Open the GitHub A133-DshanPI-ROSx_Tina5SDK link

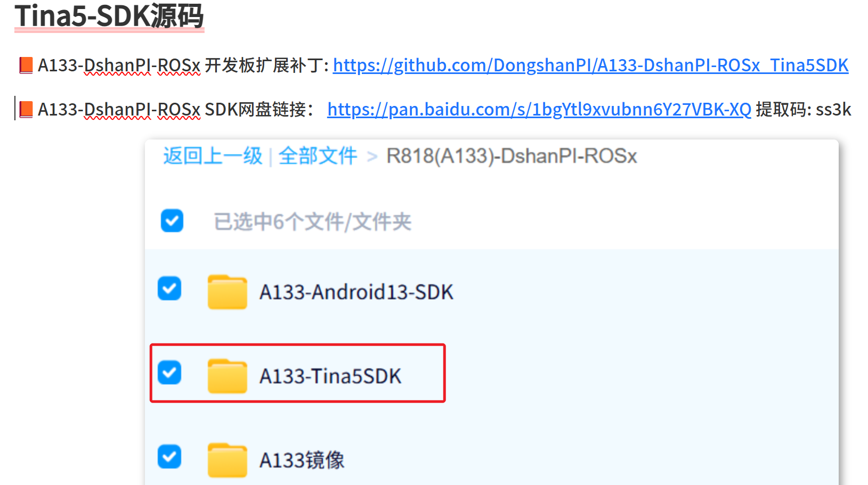point(590,65)
